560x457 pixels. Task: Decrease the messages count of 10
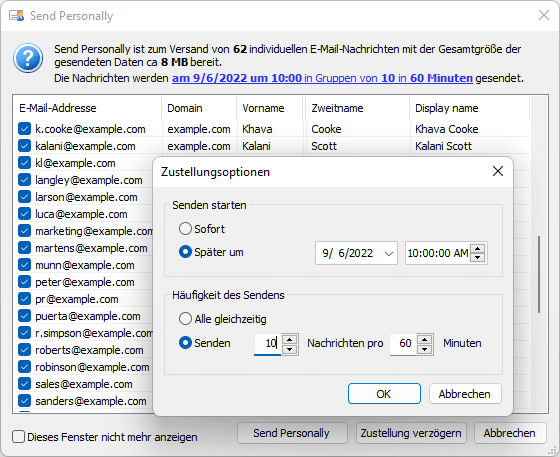coord(289,349)
